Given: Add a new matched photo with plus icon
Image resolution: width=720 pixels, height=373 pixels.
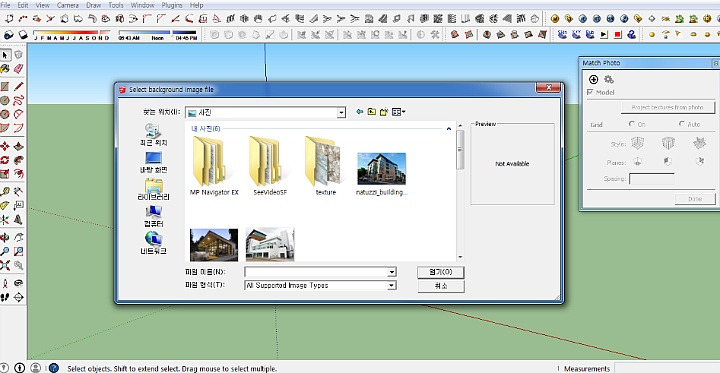Looking at the screenshot, I should coord(593,79).
